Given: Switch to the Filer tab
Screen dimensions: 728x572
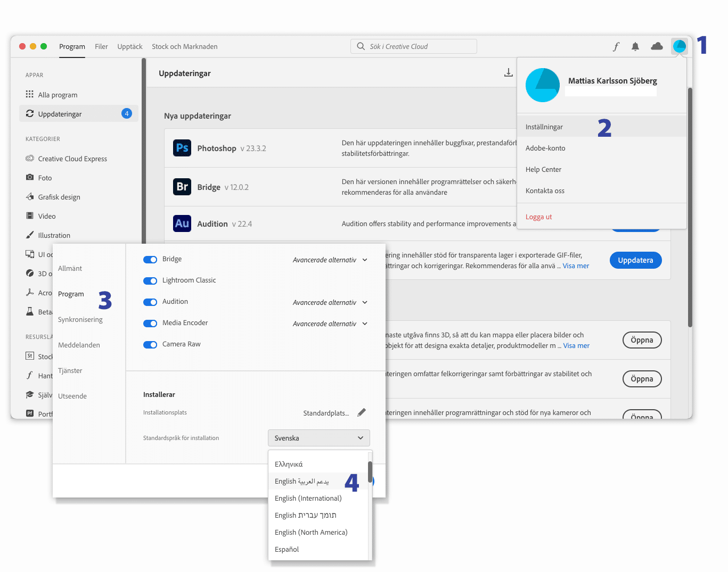Looking at the screenshot, I should pyautogui.click(x=101, y=46).
